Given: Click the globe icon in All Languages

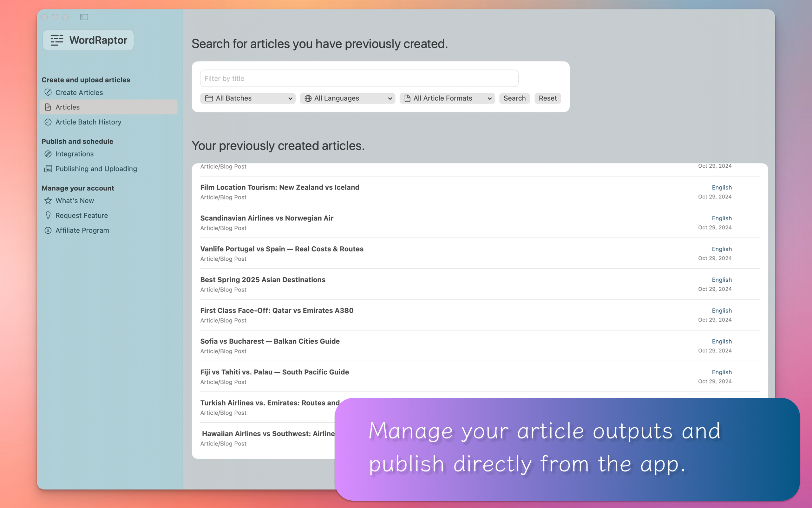Looking at the screenshot, I should (308, 98).
